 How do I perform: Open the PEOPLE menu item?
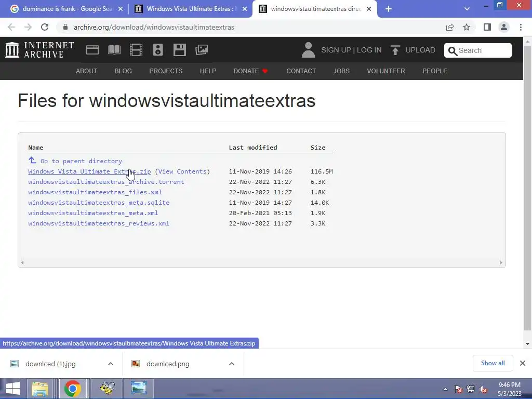435,71
